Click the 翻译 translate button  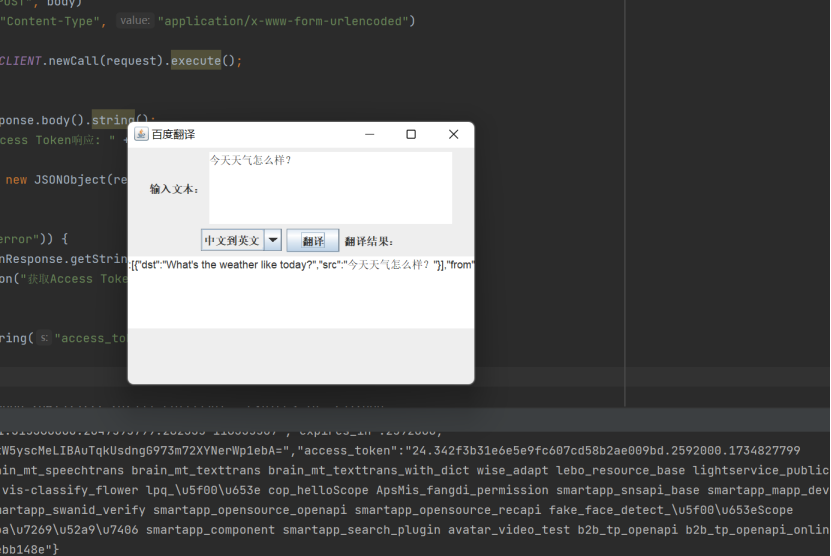click(313, 241)
